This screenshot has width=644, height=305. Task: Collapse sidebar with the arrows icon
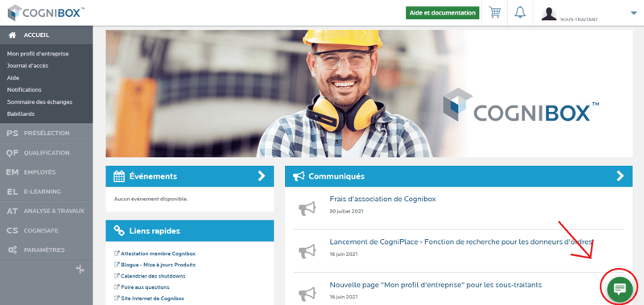click(x=80, y=270)
